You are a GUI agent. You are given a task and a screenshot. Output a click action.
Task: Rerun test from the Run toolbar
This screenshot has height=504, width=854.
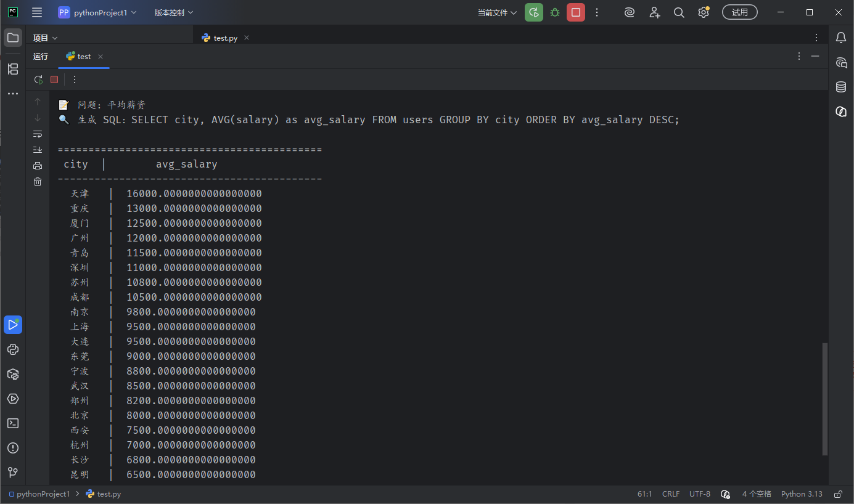coord(38,79)
